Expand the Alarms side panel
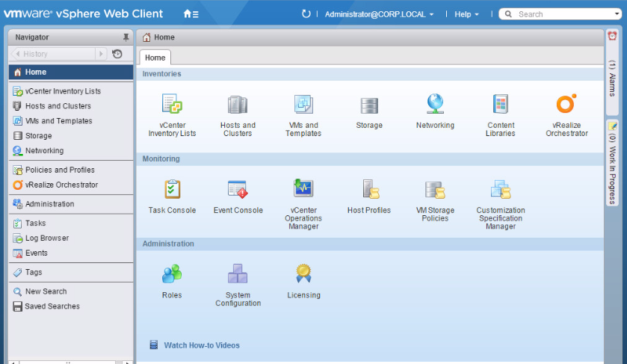Screen dimensions: 627x364 (x=612, y=72)
